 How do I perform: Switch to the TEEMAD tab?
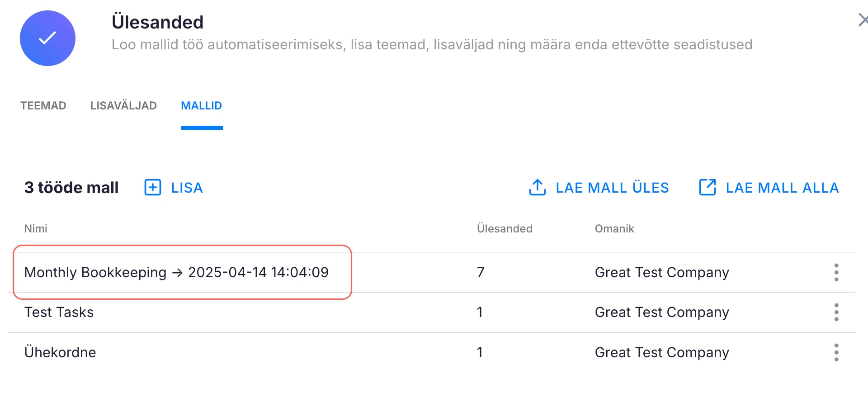pyautogui.click(x=43, y=106)
